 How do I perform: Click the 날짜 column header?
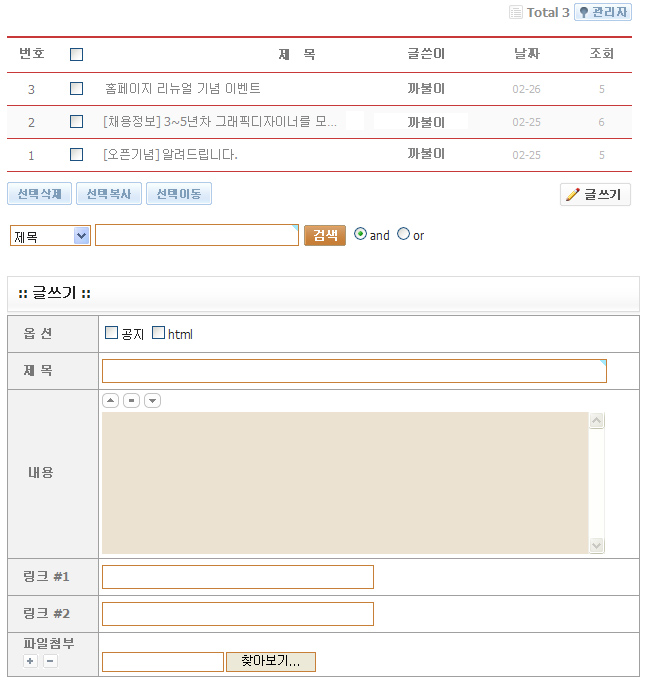[527, 54]
